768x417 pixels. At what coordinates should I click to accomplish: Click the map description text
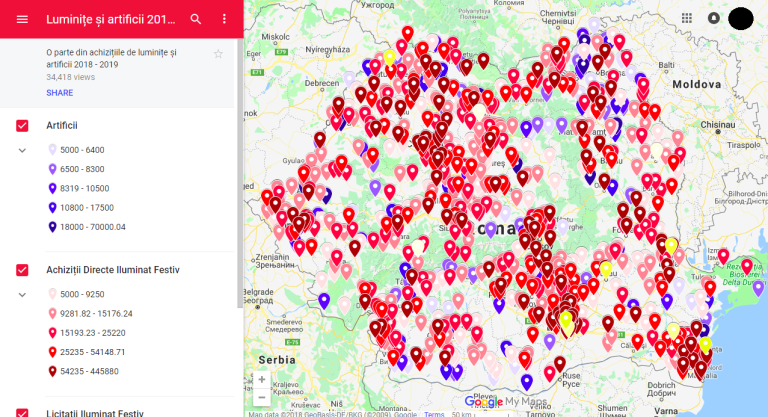(x=111, y=58)
